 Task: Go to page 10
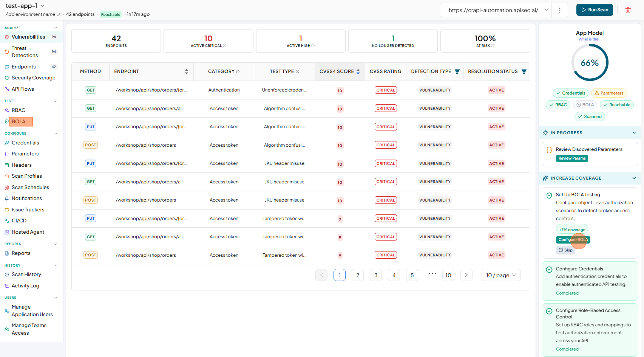click(448, 275)
